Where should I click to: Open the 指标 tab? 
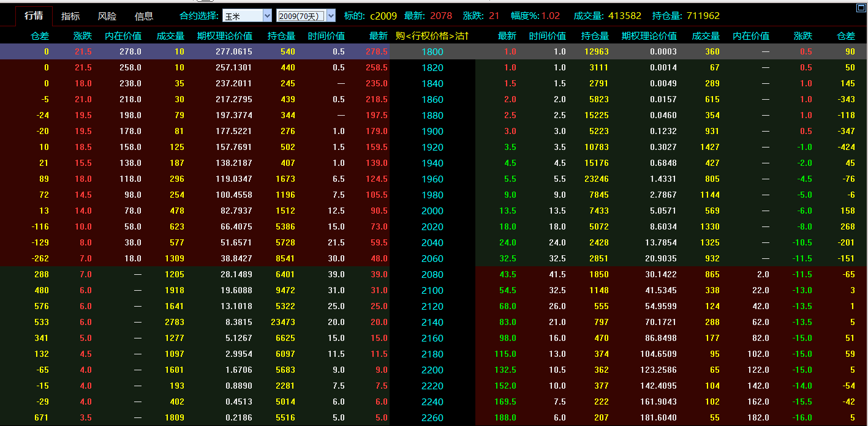(70, 16)
